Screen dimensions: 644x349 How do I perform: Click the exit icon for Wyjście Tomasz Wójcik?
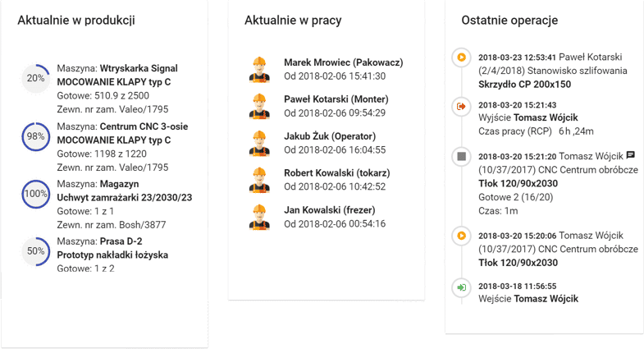[461, 107]
